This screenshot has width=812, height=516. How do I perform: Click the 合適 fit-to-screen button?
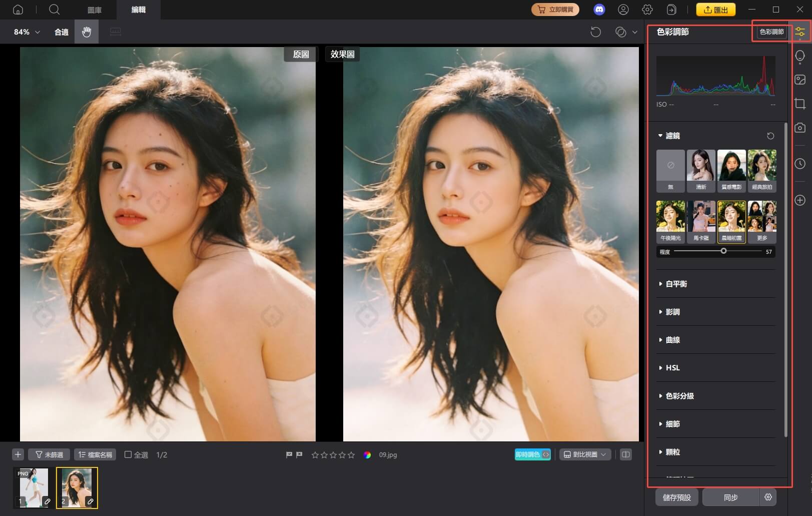coord(62,32)
